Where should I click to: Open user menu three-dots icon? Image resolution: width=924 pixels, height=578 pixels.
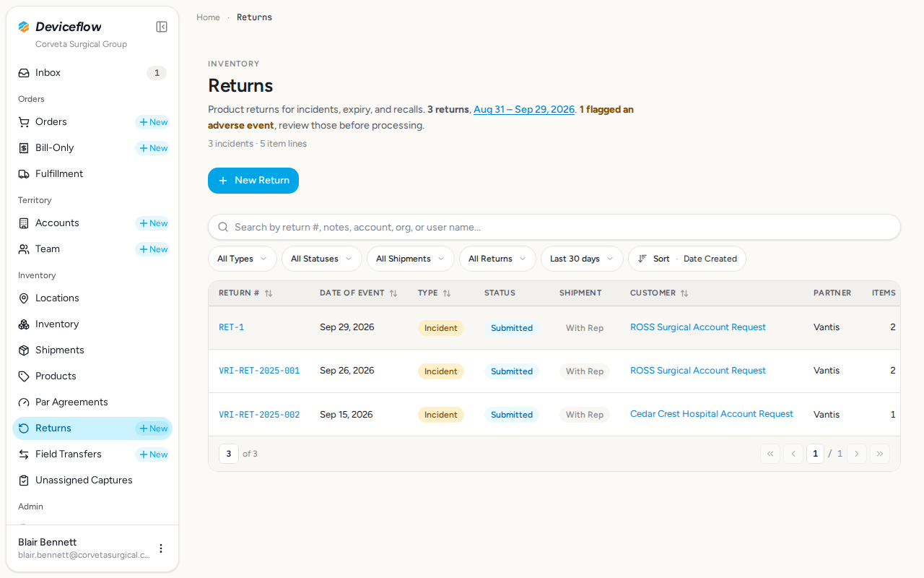(x=161, y=548)
